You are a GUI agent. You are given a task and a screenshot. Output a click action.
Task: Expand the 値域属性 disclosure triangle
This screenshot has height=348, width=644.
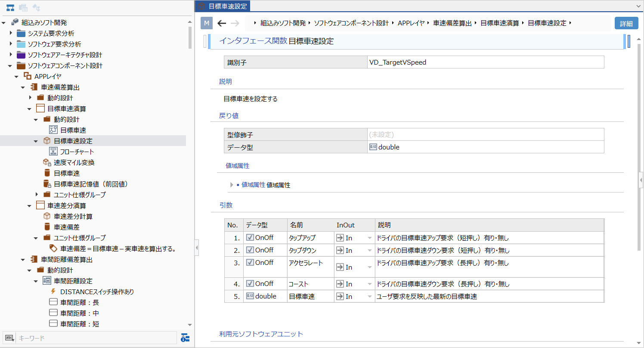point(232,185)
